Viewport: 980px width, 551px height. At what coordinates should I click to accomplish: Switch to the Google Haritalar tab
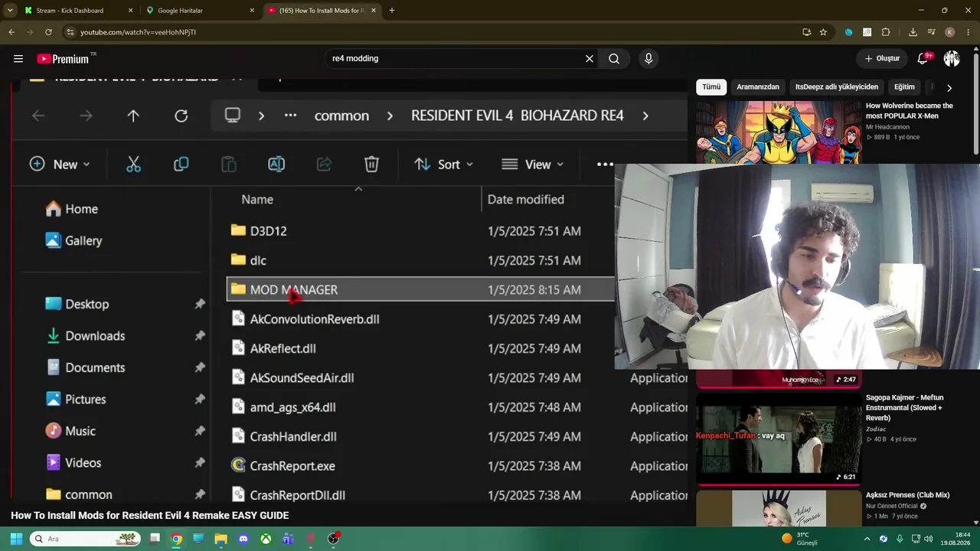[x=199, y=11]
